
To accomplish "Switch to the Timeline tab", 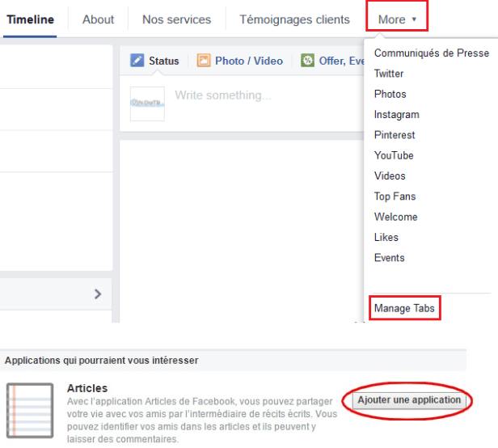I will [30, 19].
